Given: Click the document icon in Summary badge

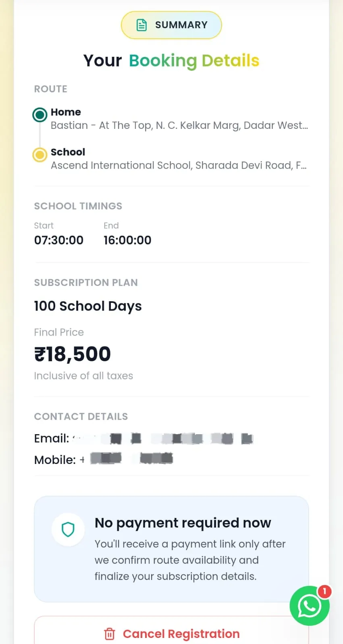Looking at the screenshot, I should pos(142,25).
